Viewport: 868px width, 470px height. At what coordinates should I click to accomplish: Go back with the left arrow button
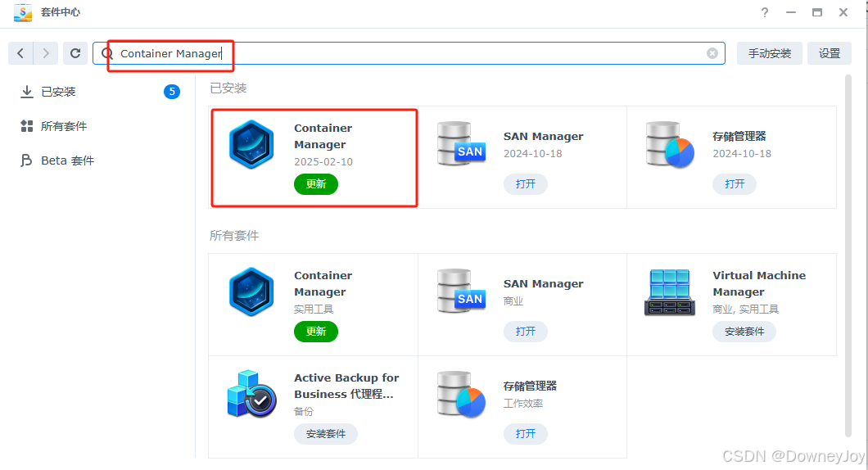[20, 53]
